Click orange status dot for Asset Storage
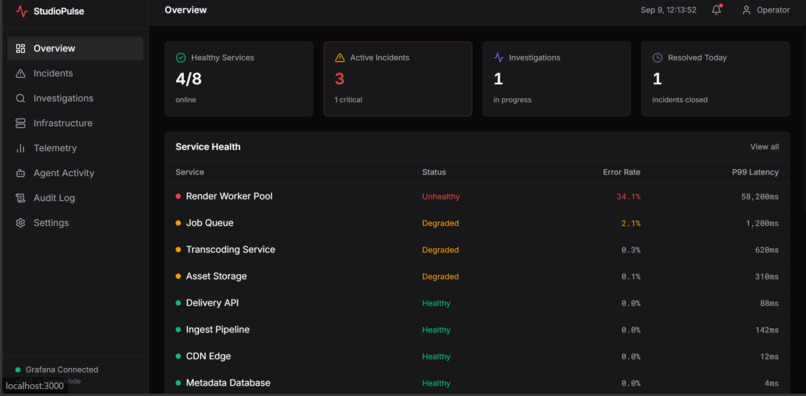The image size is (806, 396). click(178, 276)
